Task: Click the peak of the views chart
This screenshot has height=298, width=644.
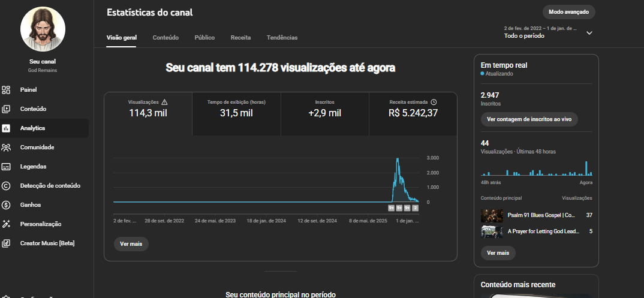Action: (397, 159)
